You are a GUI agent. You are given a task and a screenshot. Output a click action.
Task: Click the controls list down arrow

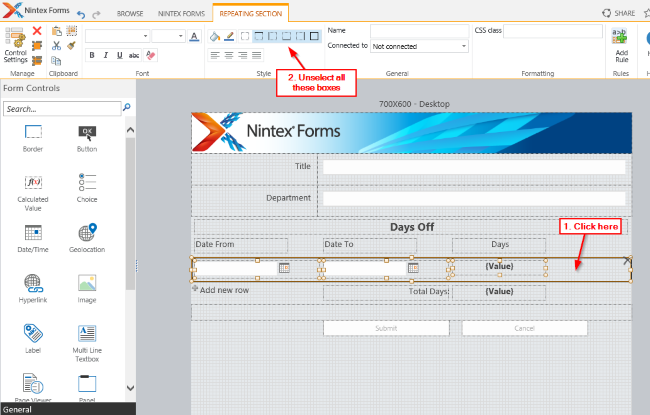point(130,388)
